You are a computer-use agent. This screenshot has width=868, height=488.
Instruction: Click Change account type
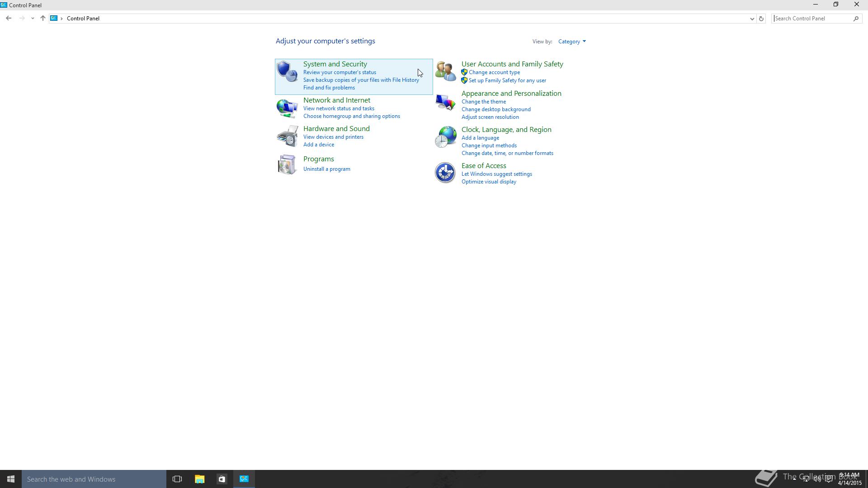coord(494,72)
